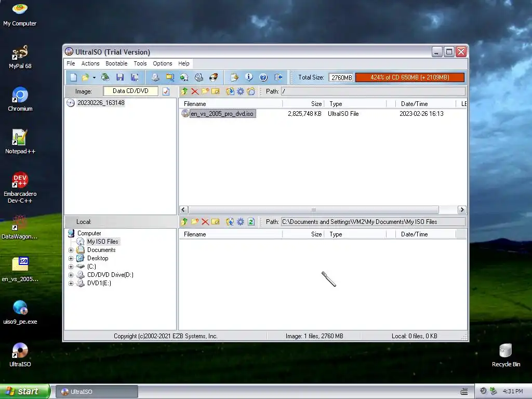Click the blue Information toolbar icon
This screenshot has width=532, height=399.
point(249,77)
